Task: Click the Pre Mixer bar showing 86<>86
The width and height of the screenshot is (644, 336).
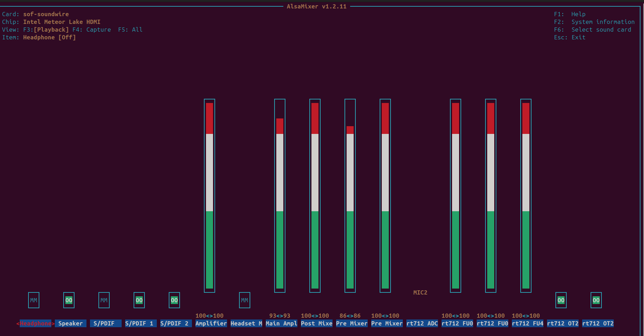Action: [x=350, y=196]
